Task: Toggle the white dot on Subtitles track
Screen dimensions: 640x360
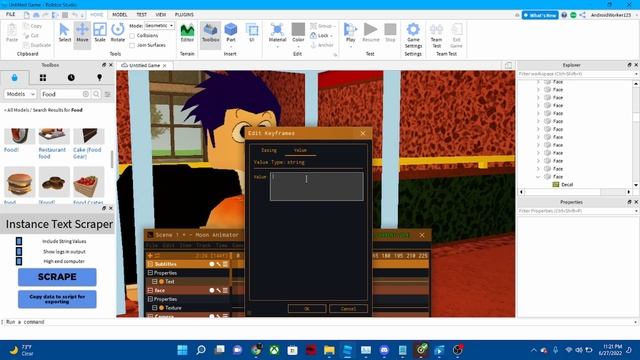Action: pyautogui.click(x=211, y=264)
